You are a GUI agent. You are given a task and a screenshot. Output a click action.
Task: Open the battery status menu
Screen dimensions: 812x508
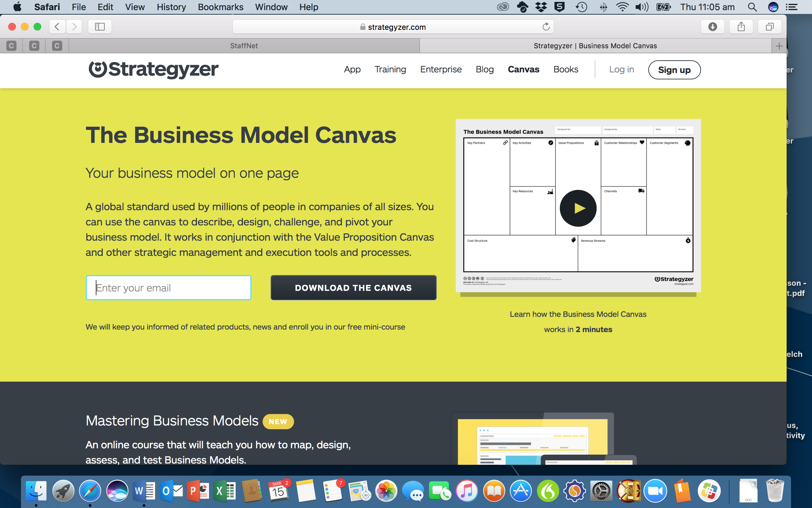pos(663,7)
